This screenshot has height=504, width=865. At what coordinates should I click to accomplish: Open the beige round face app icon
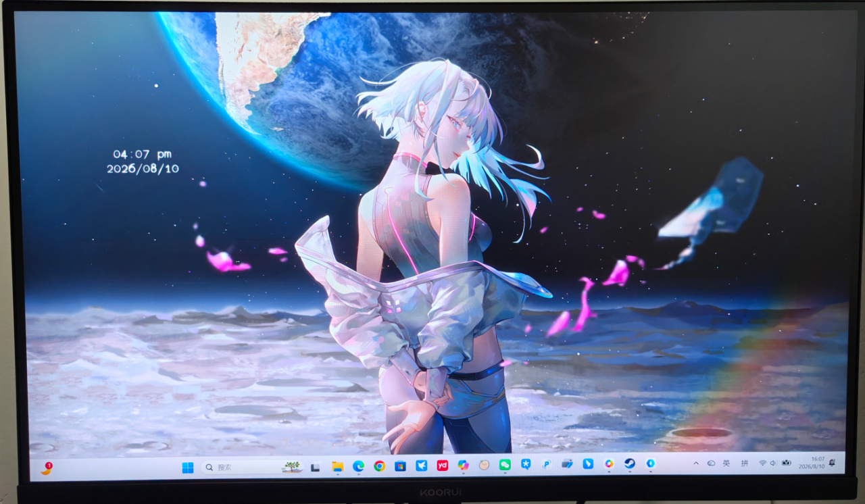484,465
